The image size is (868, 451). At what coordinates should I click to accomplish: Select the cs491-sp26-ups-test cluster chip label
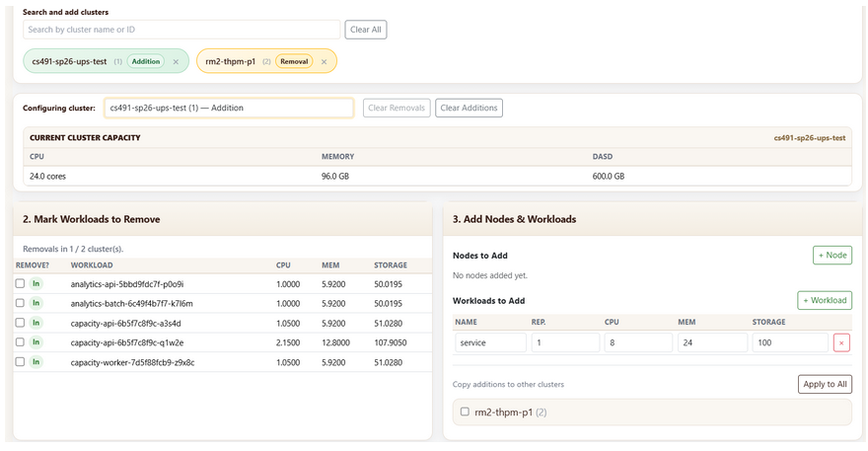pyautogui.click(x=69, y=61)
